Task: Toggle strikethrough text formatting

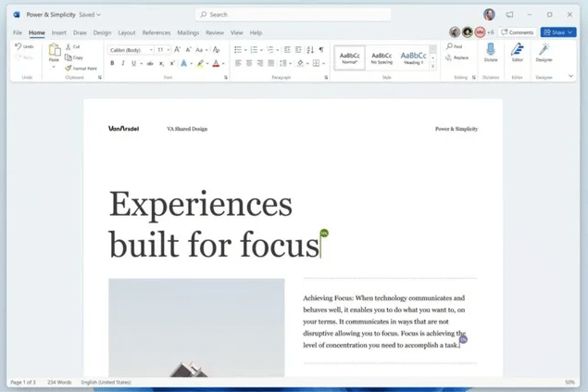Action: (x=146, y=63)
